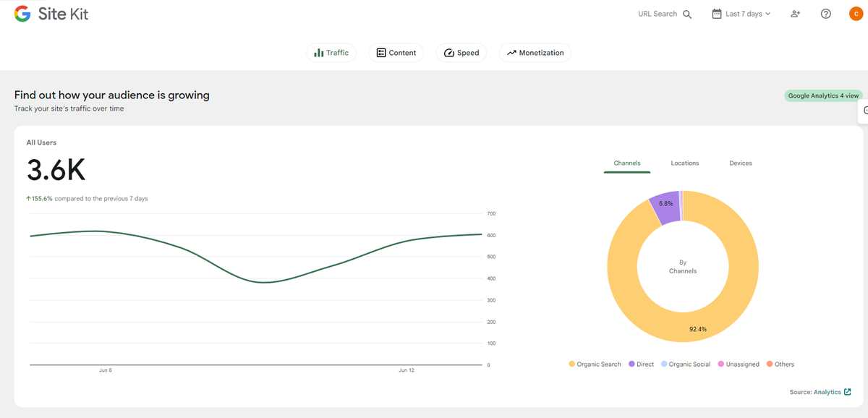Click the Traffic bar chart icon
This screenshot has width=868, height=418.
[319, 53]
